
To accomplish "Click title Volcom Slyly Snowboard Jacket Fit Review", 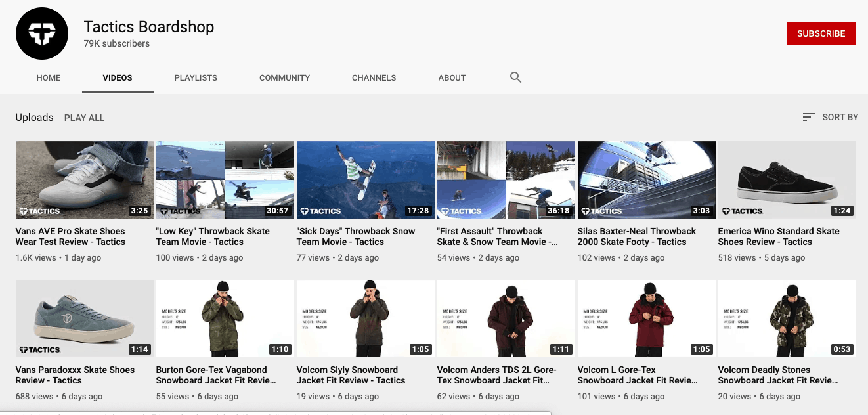I will click(x=351, y=375).
